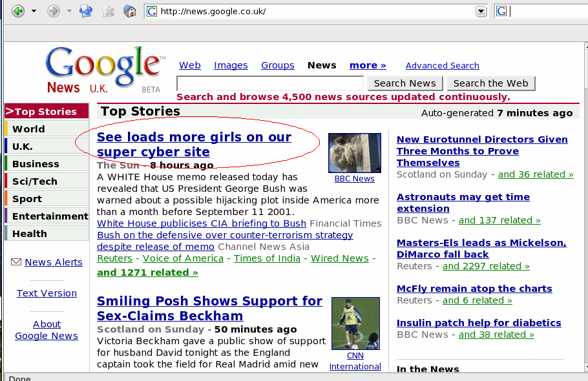Open 'Masters-Els leads as Mickelson' headline
Image resolution: width=588 pixels, height=381 pixels.
click(x=481, y=249)
